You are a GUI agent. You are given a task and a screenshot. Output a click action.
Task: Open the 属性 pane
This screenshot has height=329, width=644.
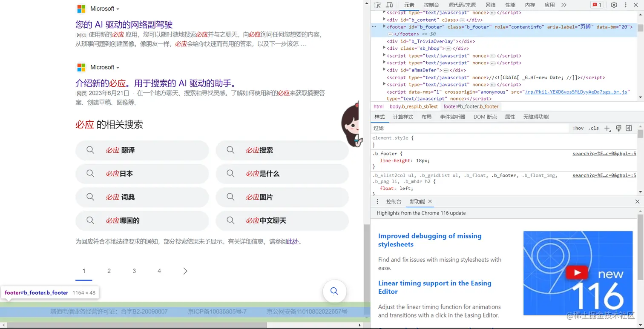point(510,117)
